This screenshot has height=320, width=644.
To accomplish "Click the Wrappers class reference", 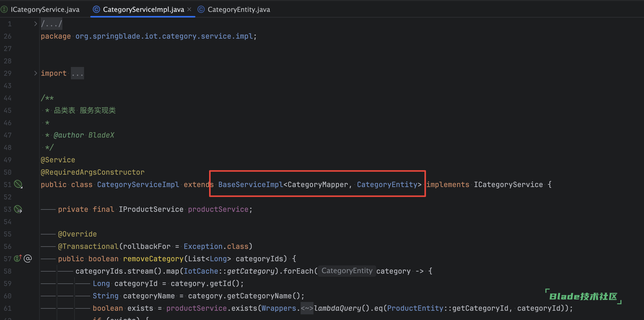I will [279, 308].
